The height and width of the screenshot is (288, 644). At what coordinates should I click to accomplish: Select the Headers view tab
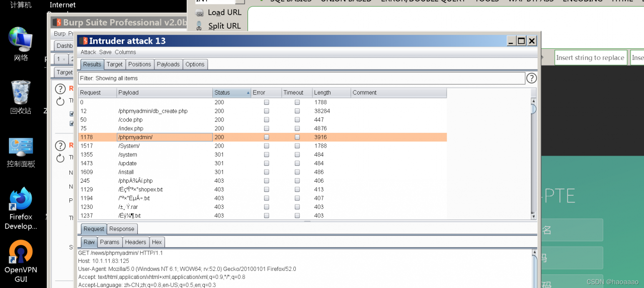point(135,242)
